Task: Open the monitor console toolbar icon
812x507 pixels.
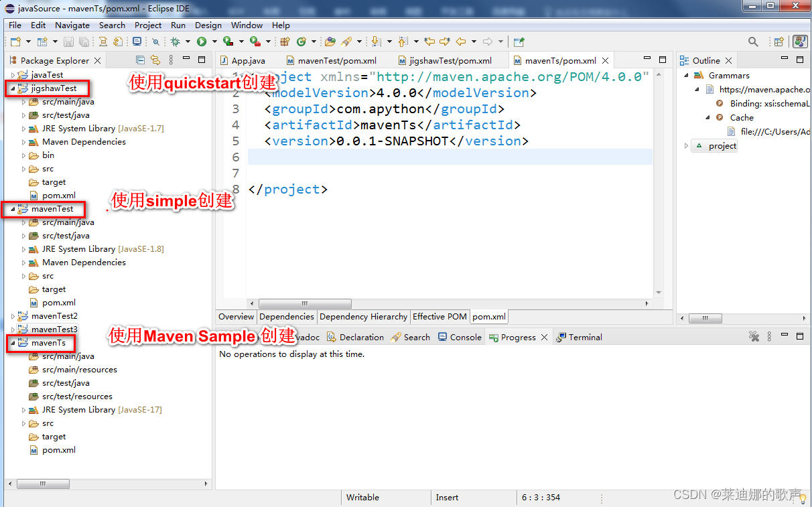Action: click(137, 42)
